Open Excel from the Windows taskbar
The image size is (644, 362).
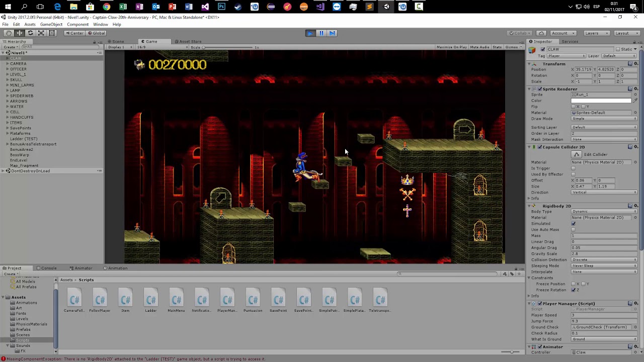[x=123, y=7]
